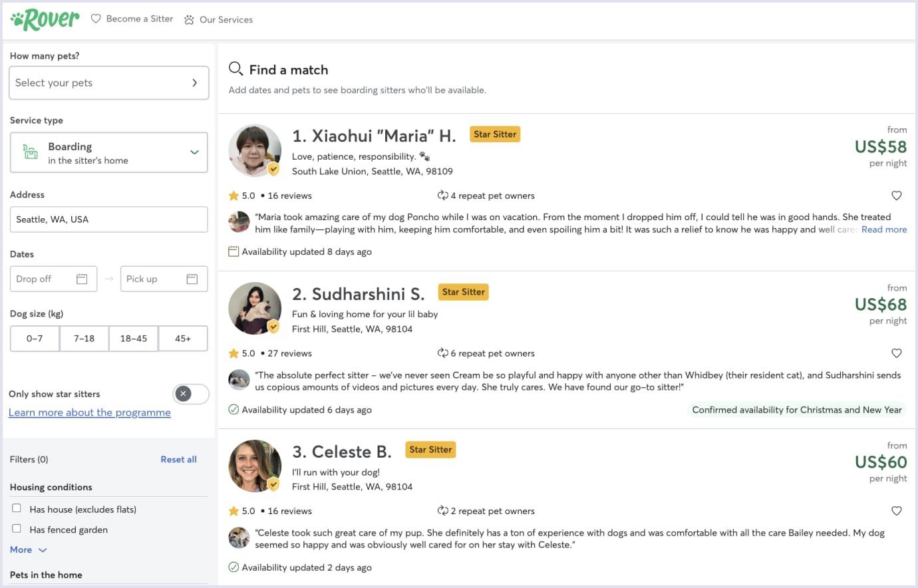This screenshot has height=588, width=918.
Task: Click the availability checkmark icon on Celeste's listing
Action: 233,567
